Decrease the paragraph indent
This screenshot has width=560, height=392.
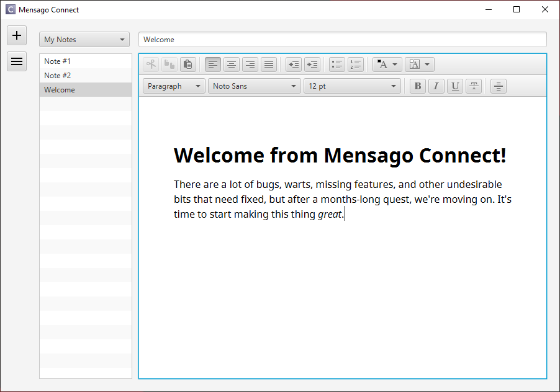(294, 65)
